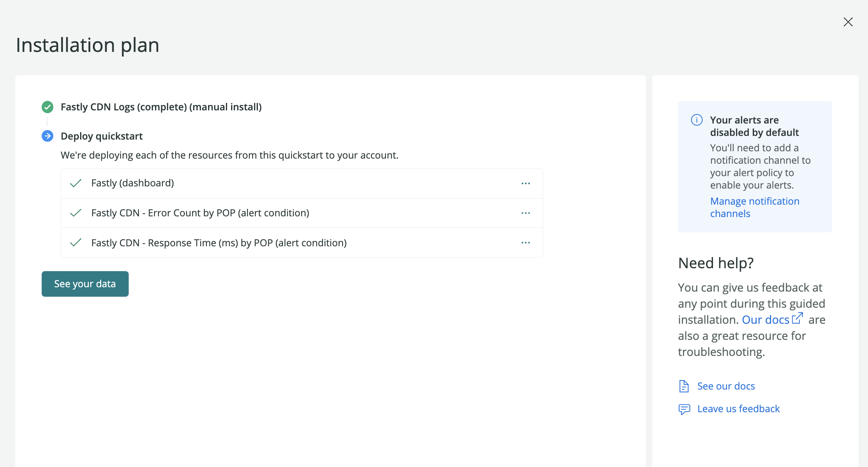The width and height of the screenshot is (868, 467).
Task: Click the green completed check icon
Action: [47, 107]
